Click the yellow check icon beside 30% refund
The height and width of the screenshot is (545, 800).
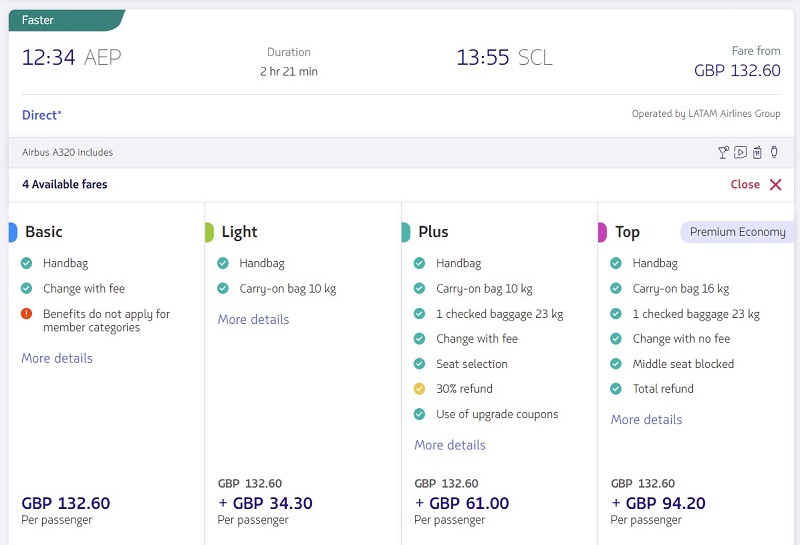point(419,389)
